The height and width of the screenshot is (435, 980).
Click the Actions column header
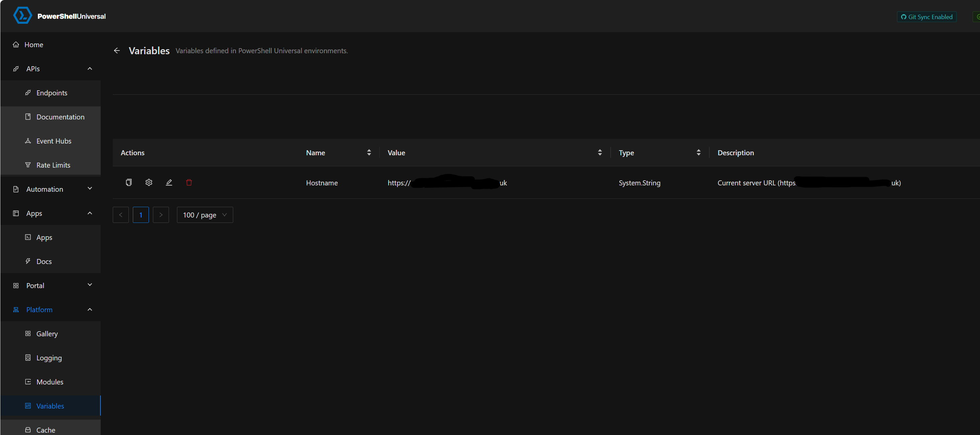pos(132,153)
